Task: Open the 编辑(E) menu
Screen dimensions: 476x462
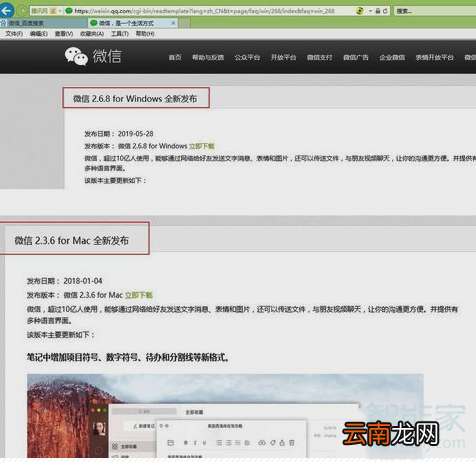Action: tap(39, 34)
